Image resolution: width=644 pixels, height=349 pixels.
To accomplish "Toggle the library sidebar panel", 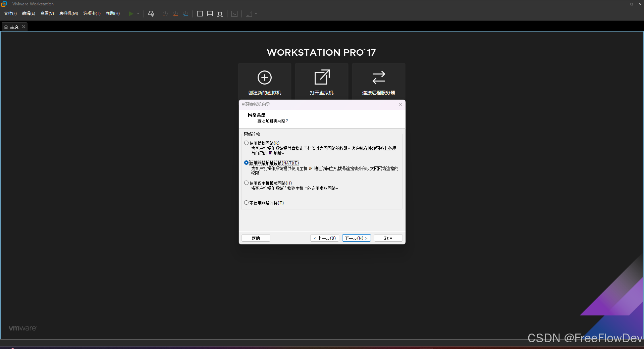I will pyautogui.click(x=200, y=14).
